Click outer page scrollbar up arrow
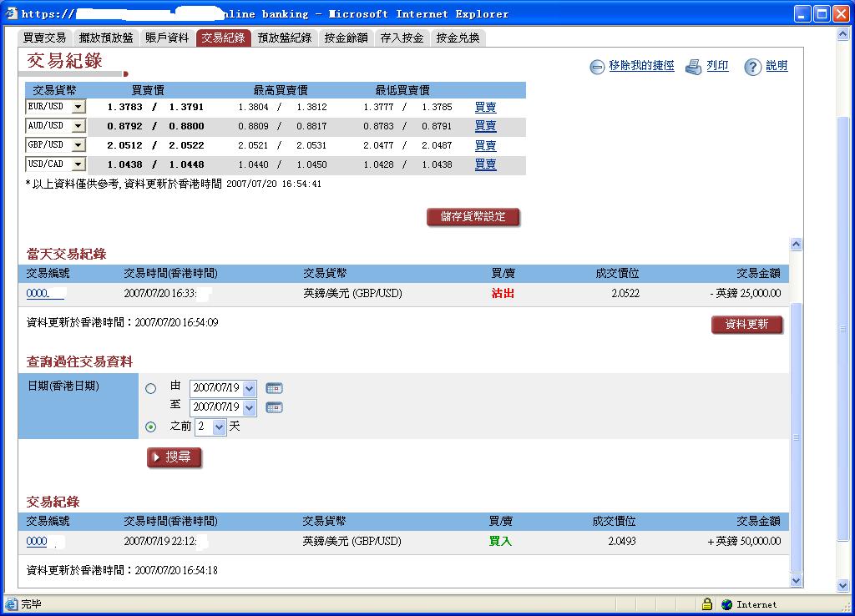Screen dimensions: 855x616 (x=842, y=34)
